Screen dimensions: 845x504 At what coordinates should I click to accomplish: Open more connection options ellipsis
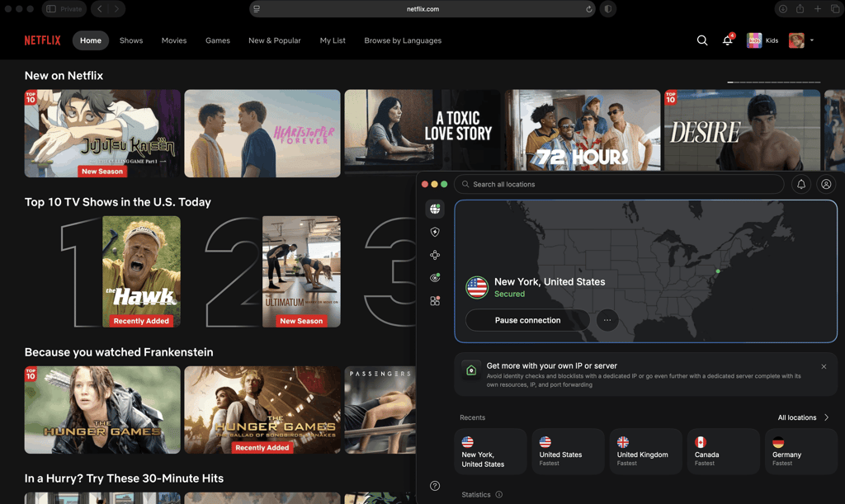coord(607,320)
